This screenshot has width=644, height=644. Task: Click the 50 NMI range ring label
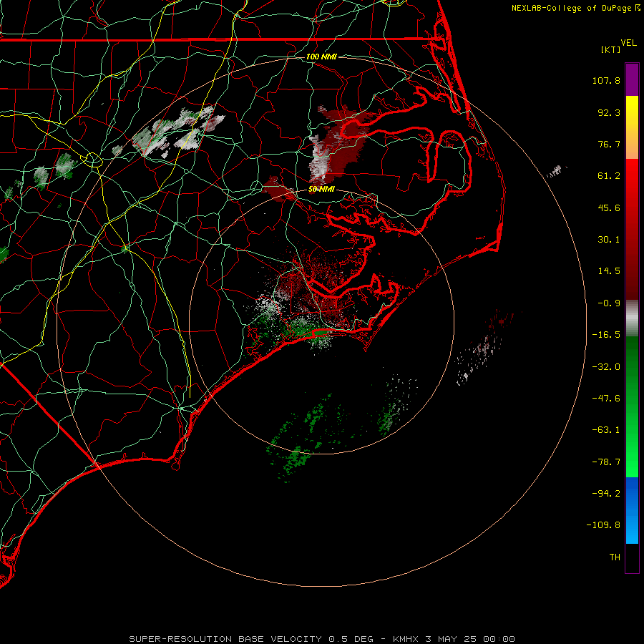click(x=321, y=190)
